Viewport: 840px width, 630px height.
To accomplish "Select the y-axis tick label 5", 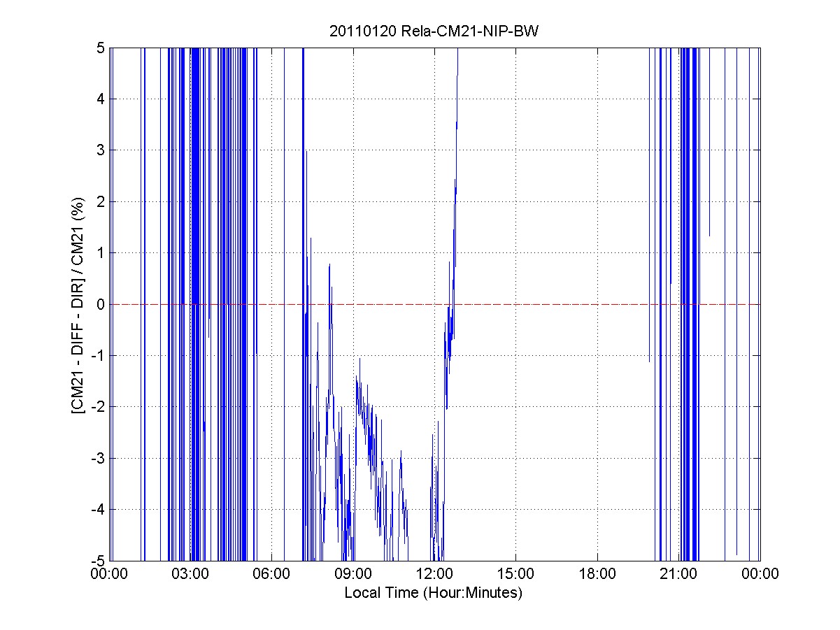I will [101, 48].
